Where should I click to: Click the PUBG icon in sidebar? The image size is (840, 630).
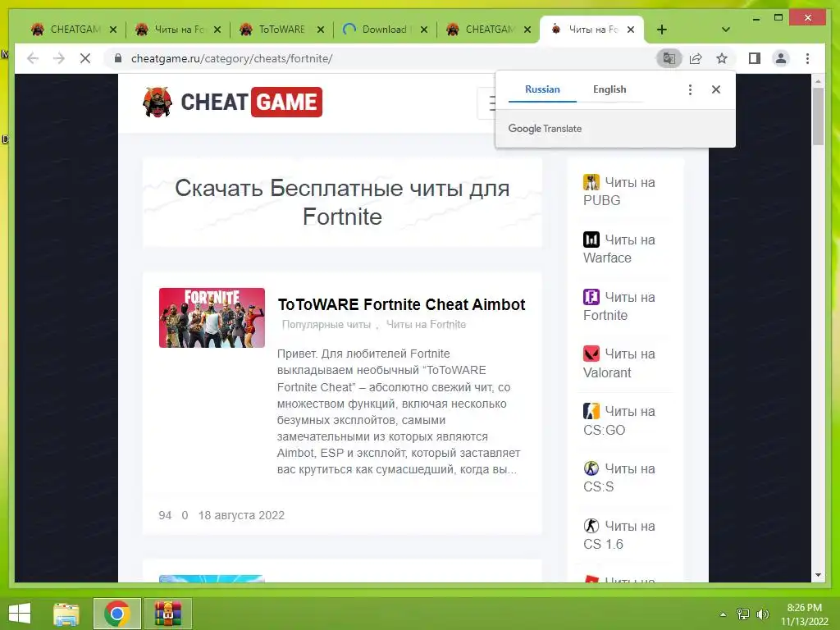[x=591, y=182]
